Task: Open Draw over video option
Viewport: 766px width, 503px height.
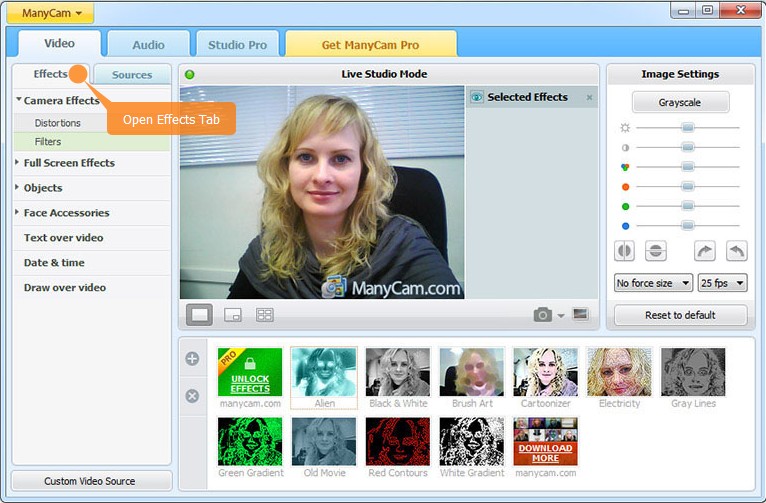Action: (65, 288)
